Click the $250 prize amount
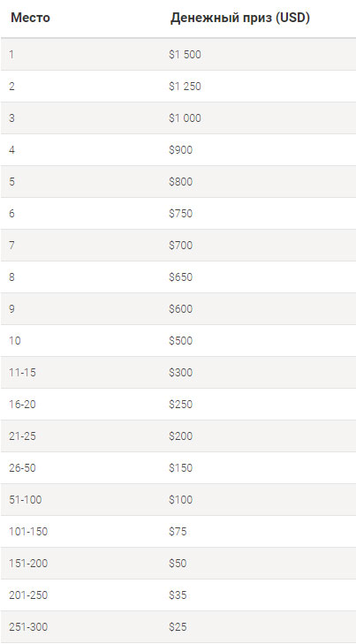This screenshot has width=356, height=644. (181, 405)
